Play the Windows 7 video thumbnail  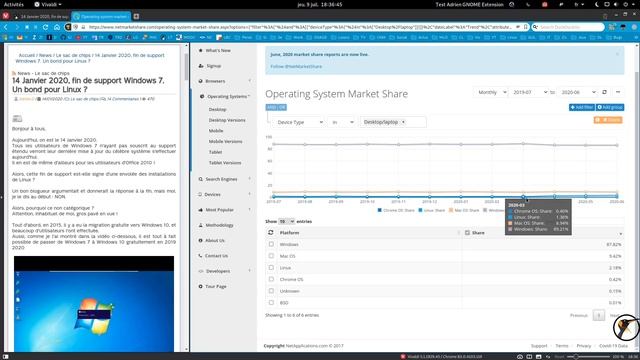94,304
